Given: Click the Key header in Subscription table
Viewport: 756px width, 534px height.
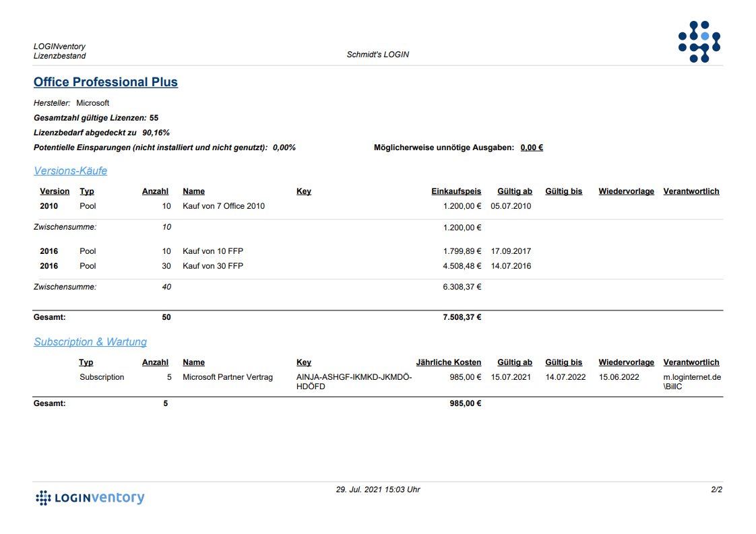Looking at the screenshot, I should pyautogui.click(x=304, y=362).
